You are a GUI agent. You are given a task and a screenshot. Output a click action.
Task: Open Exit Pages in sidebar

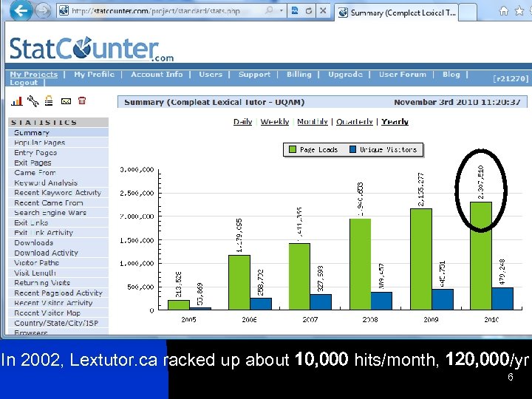[x=58, y=163]
